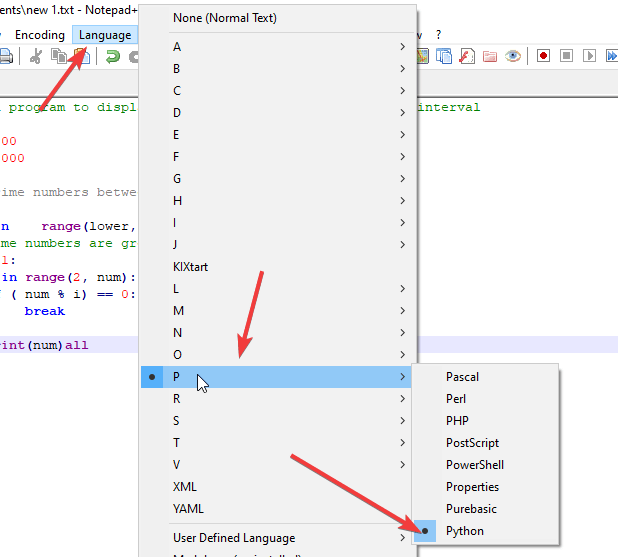Click the Stop Recording square icon

coord(566,56)
